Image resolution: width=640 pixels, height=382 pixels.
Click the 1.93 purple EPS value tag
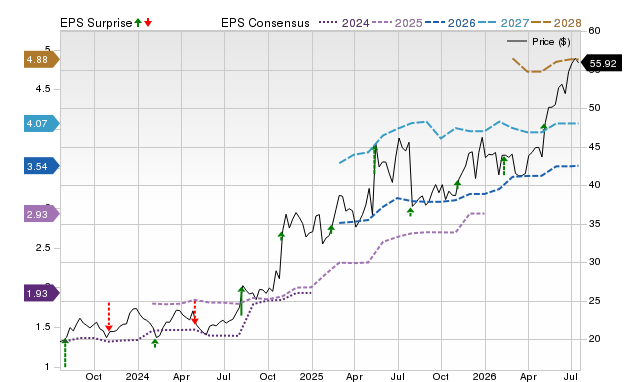coord(41,293)
